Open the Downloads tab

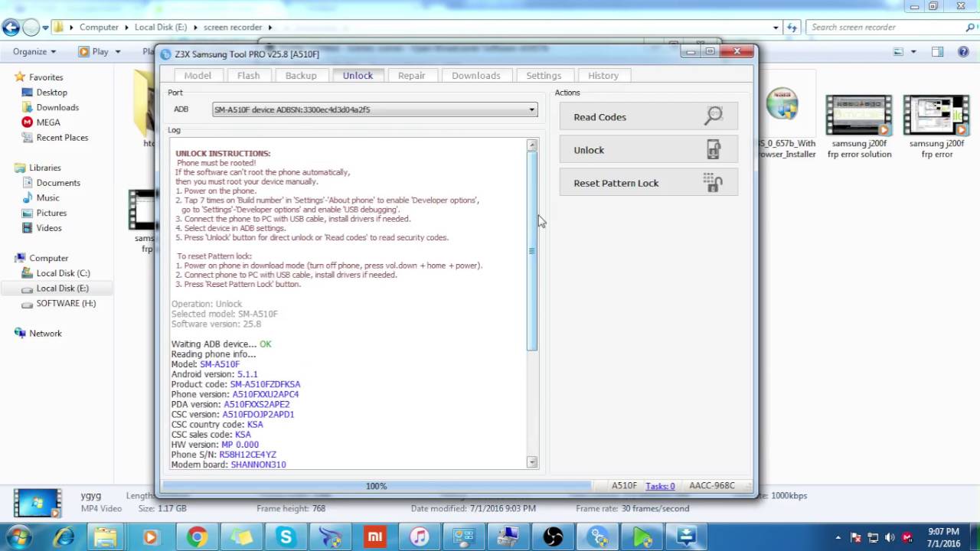click(x=475, y=75)
